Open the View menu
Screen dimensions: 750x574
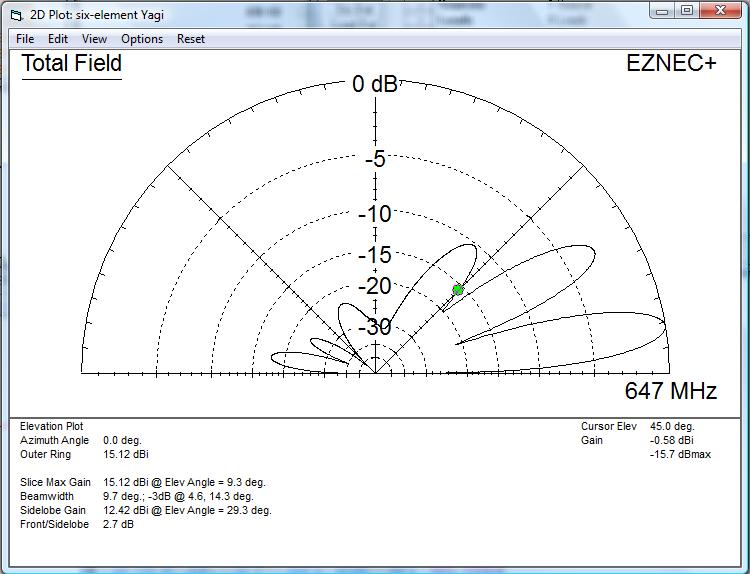pos(94,39)
